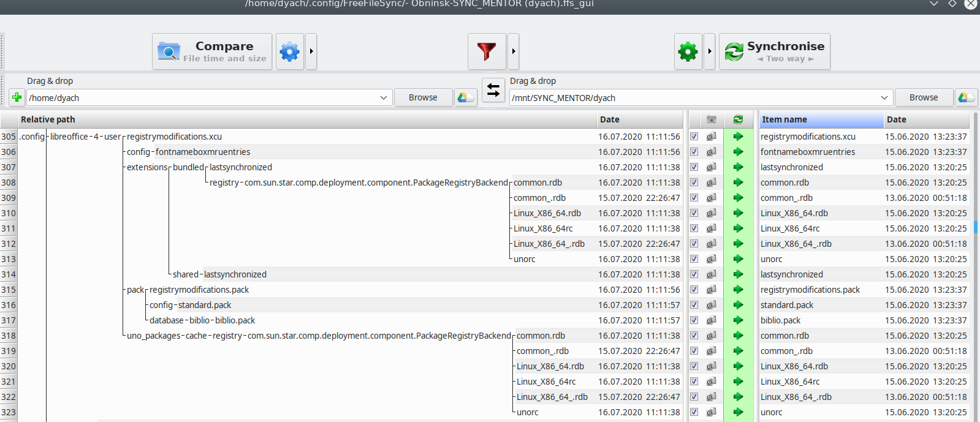Uncheck the row 317 biblio.pack checkbox
Screen dimensions: 980x422
pyautogui.click(x=694, y=320)
